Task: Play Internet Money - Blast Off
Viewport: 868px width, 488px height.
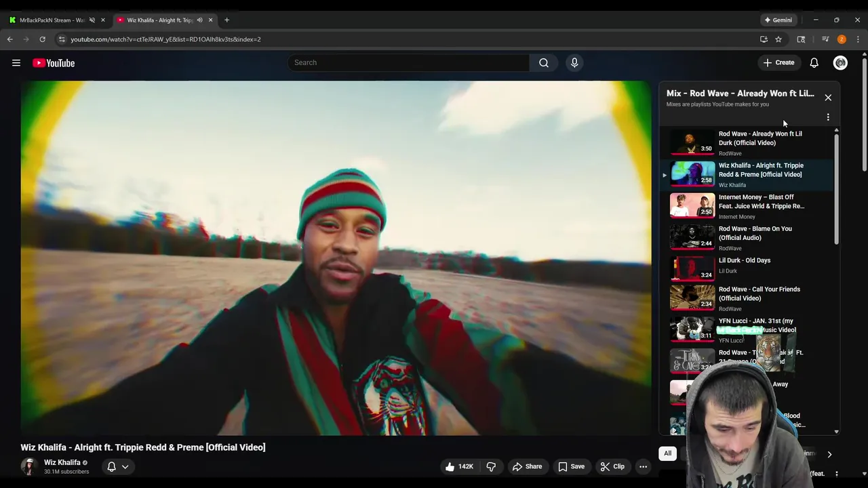Action: click(x=746, y=206)
